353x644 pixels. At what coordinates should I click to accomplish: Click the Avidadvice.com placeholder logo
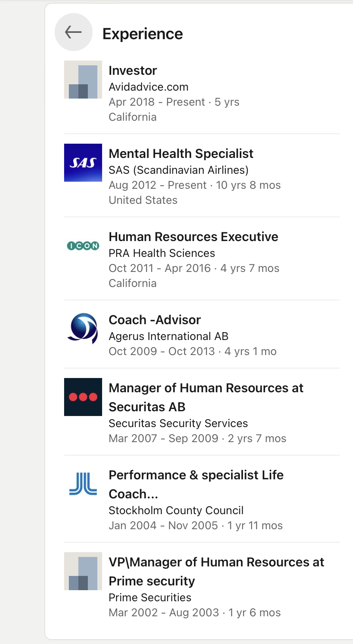pyautogui.click(x=83, y=80)
